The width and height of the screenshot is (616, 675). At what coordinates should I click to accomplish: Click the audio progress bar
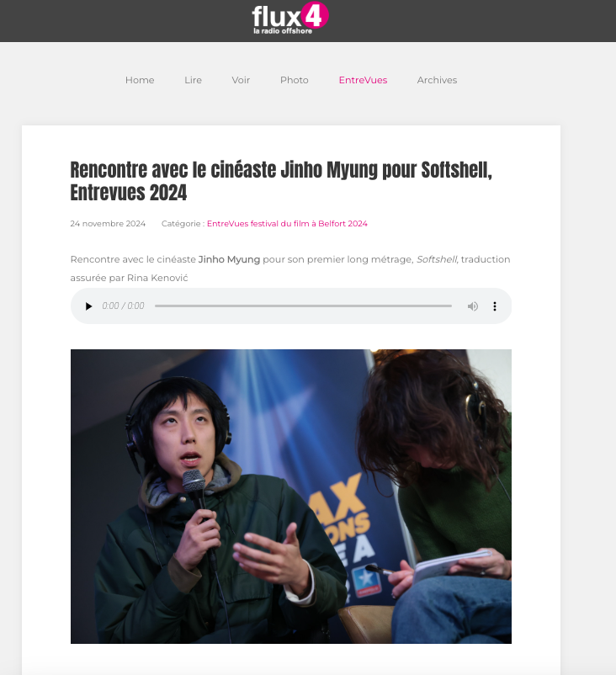pos(303,306)
